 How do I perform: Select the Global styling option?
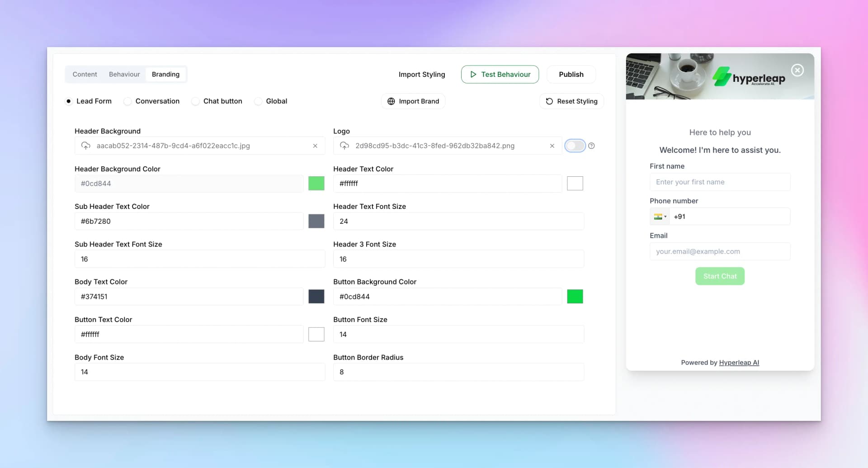[258, 101]
